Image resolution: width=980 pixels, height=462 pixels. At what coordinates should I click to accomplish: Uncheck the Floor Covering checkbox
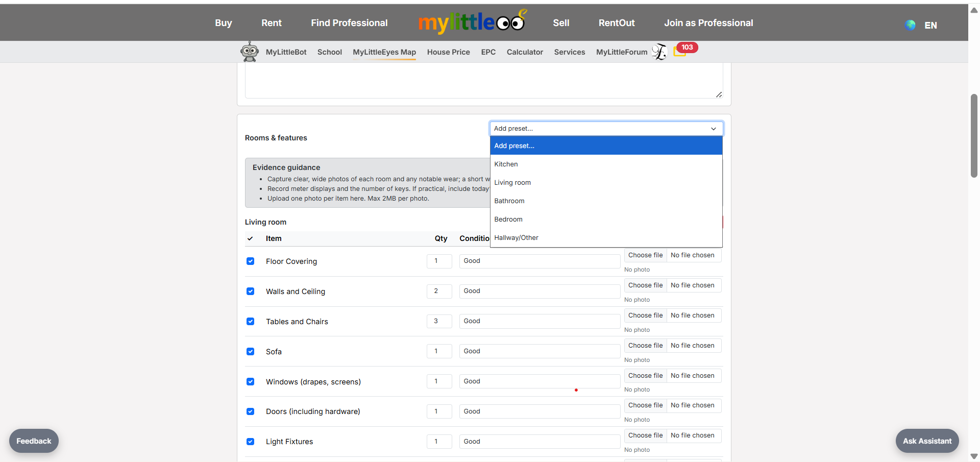coord(251,261)
